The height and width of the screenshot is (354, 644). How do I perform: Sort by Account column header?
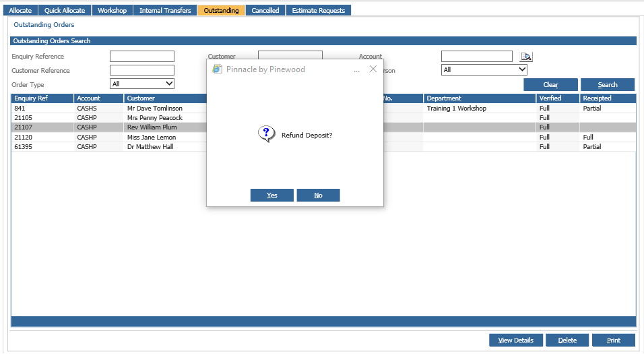pyautogui.click(x=98, y=98)
